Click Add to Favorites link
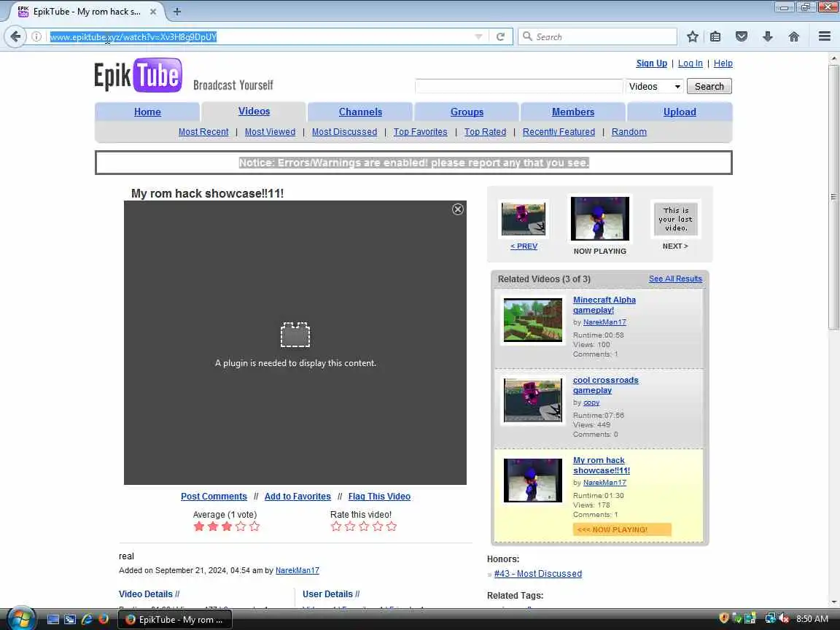 (297, 497)
